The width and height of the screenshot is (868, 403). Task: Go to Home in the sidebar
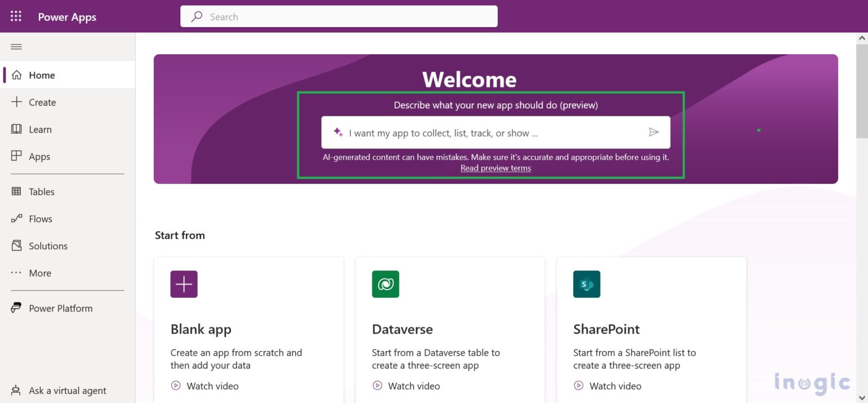coord(42,75)
